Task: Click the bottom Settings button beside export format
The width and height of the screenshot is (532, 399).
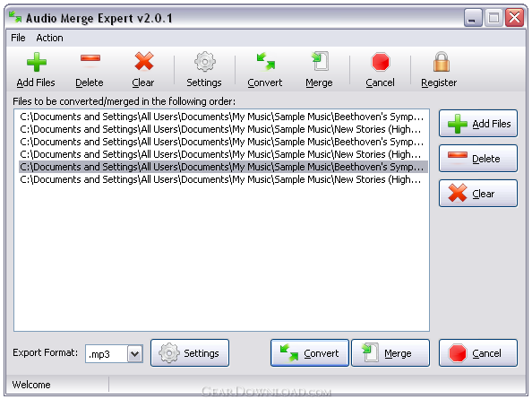Action: click(190, 353)
